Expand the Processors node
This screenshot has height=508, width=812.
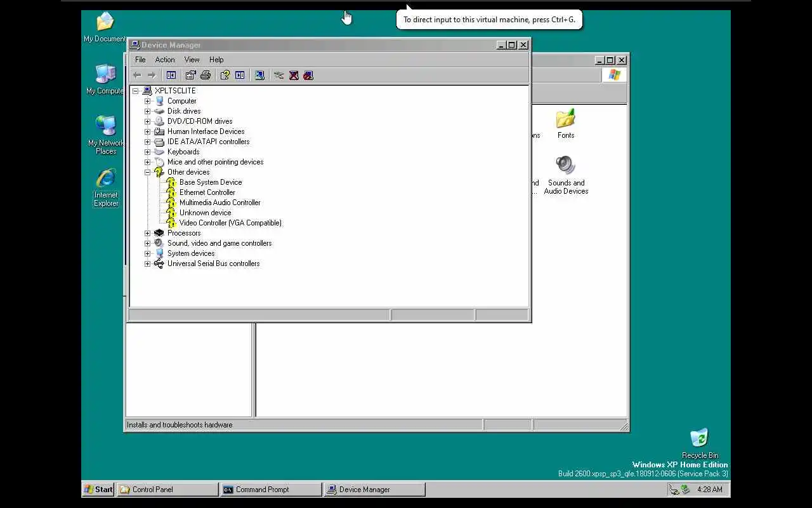pyautogui.click(x=147, y=233)
